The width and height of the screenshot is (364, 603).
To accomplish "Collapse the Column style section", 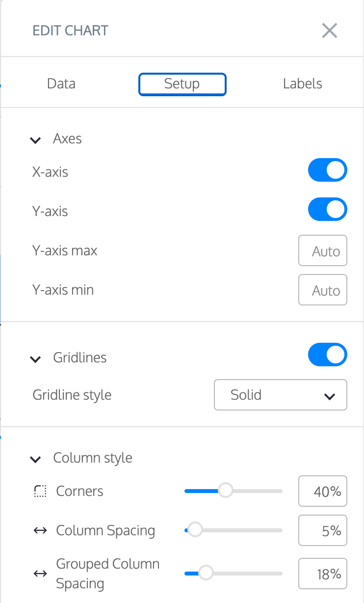I will coord(35,459).
